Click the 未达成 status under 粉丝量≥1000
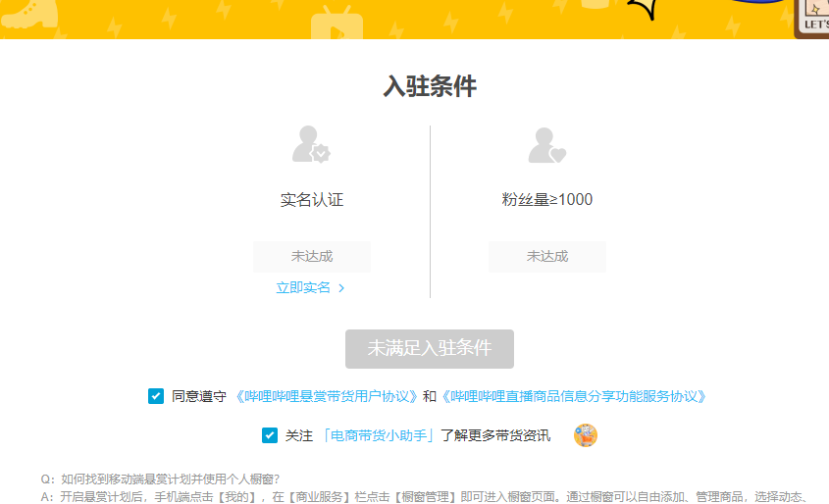The width and height of the screenshot is (829, 504). pyautogui.click(x=547, y=257)
